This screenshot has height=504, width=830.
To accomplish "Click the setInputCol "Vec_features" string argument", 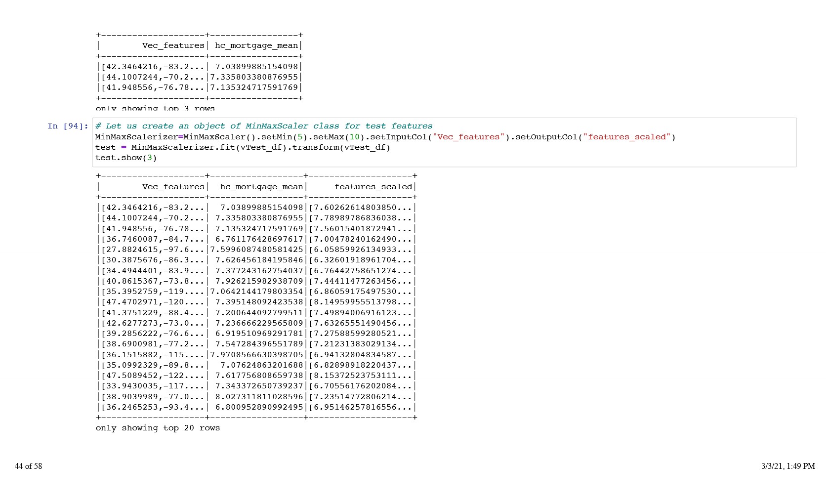I will 468,137.
